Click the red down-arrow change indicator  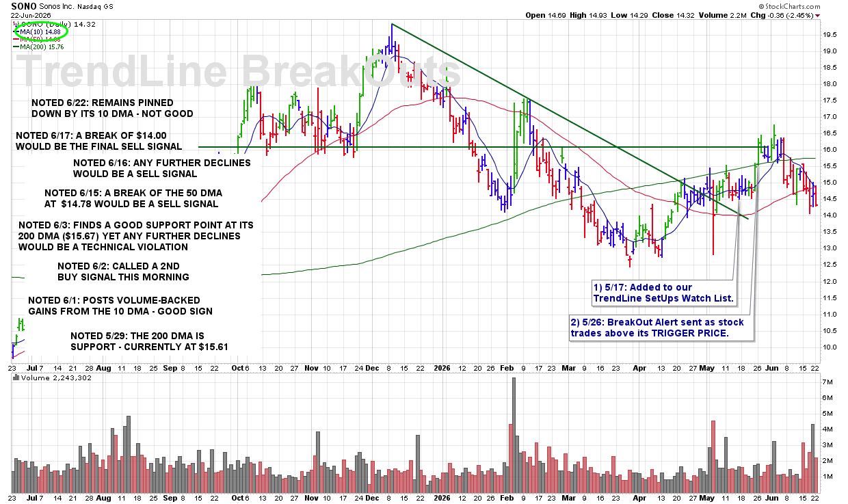(818, 16)
